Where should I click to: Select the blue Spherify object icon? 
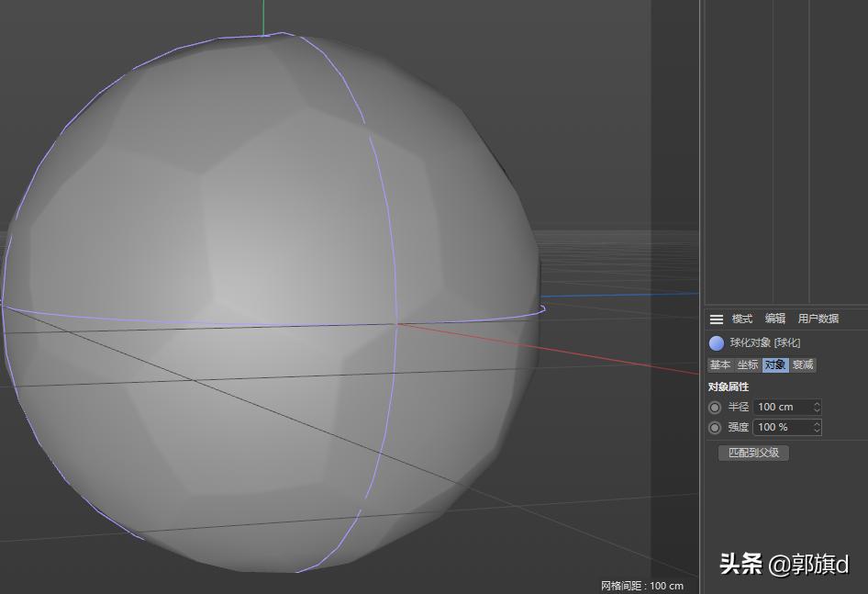pos(716,342)
